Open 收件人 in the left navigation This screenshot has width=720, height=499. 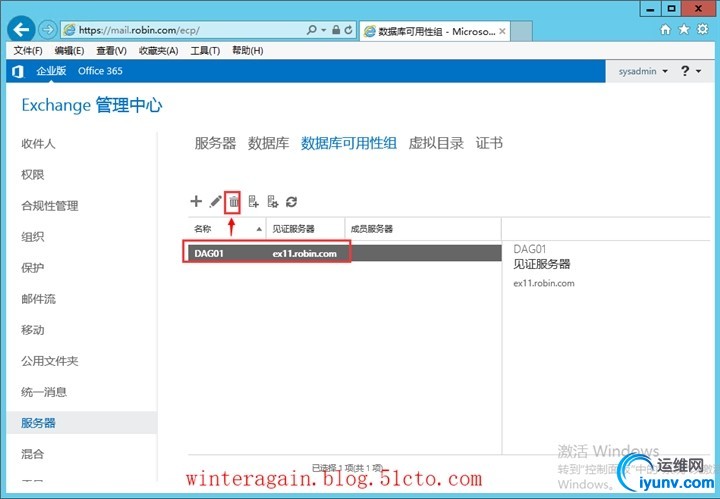38,144
